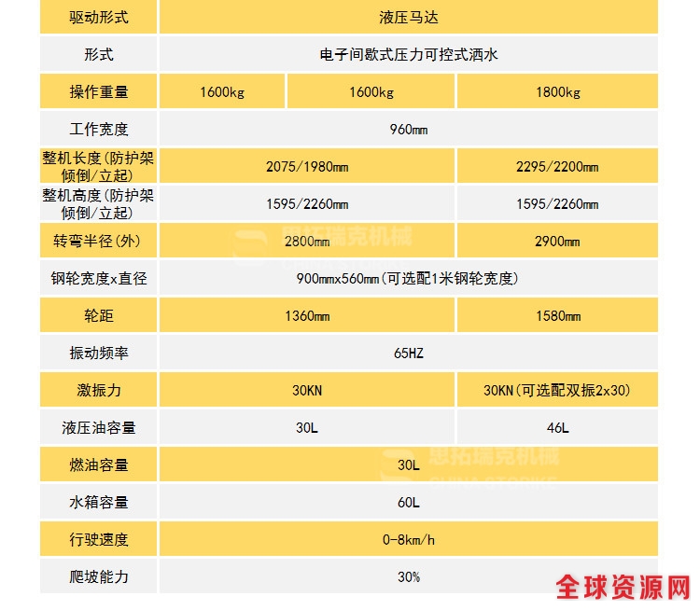Click the 全球资源网 red logo text
The image size is (700, 610).
623,588
